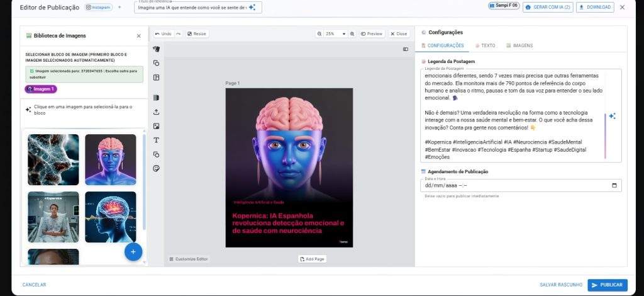Click the zoom out magnifier icon
Viewport: 644px width, 296px height.
click(x=319, y=34)
